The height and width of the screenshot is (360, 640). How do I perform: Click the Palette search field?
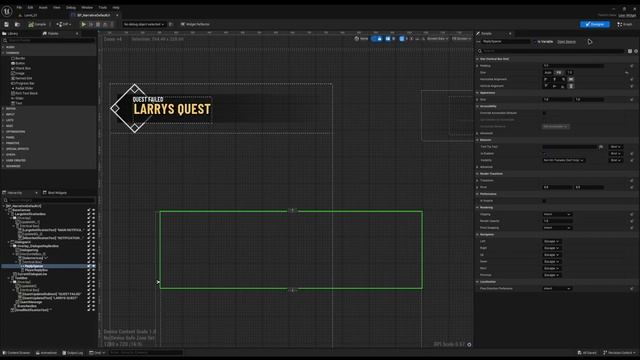coord(49,40)
